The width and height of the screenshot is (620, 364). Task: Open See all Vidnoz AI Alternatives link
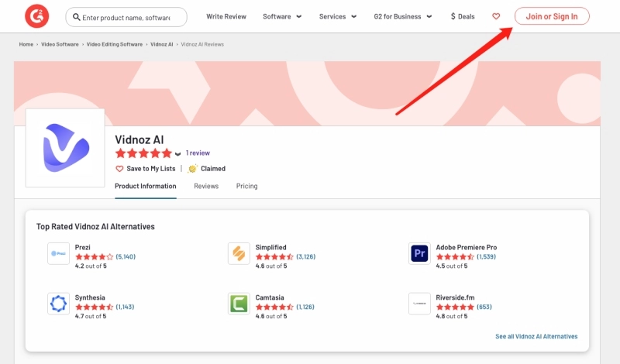[x=536, y=336]
